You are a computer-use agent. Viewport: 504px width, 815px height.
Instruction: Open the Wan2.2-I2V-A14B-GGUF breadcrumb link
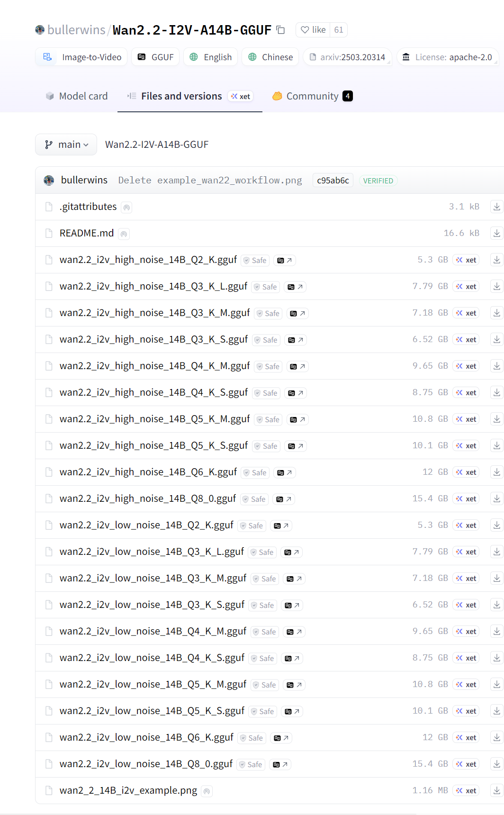[157, 145]
